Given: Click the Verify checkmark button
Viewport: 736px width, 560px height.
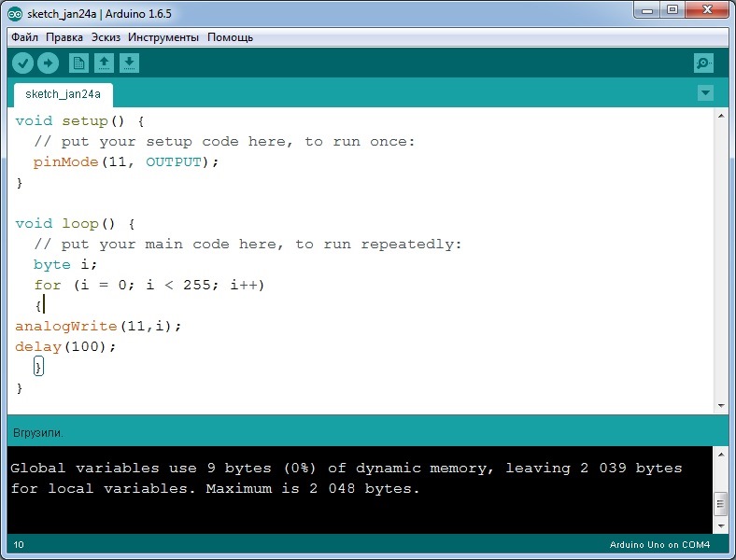Looking at the screenshot, I should click(x=22, y=63).
